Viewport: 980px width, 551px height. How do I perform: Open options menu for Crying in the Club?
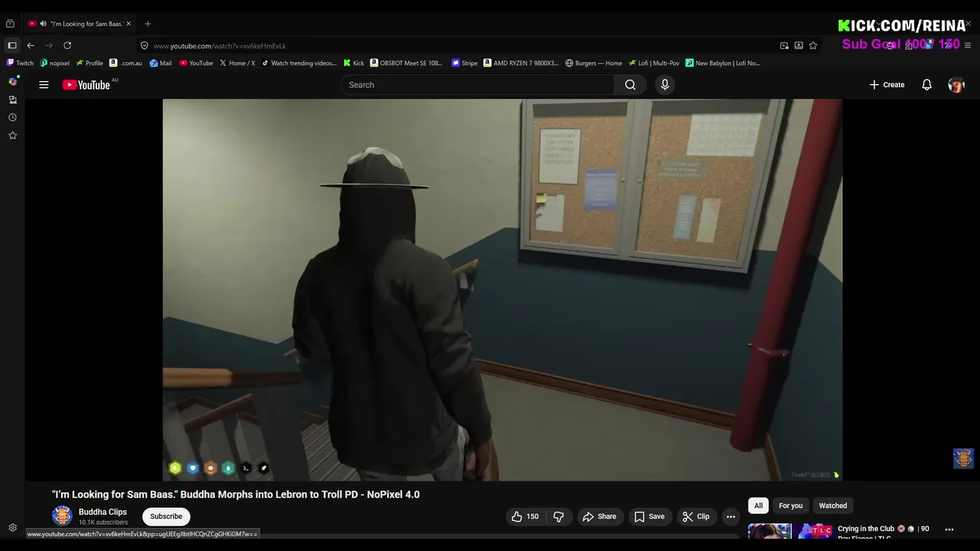click(x=949, y=530)
